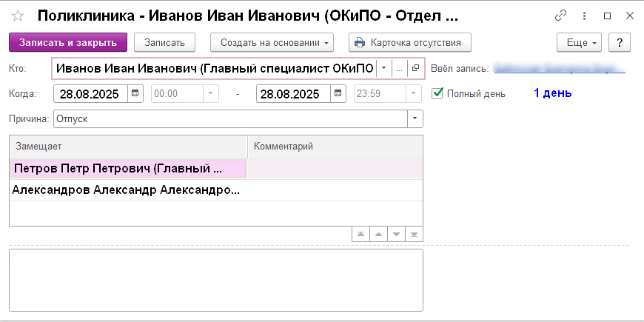The height and width of the screenshot is (322, 644).
Task: Jump to last row in substitutes table
Action: click(x=415, y=234)
